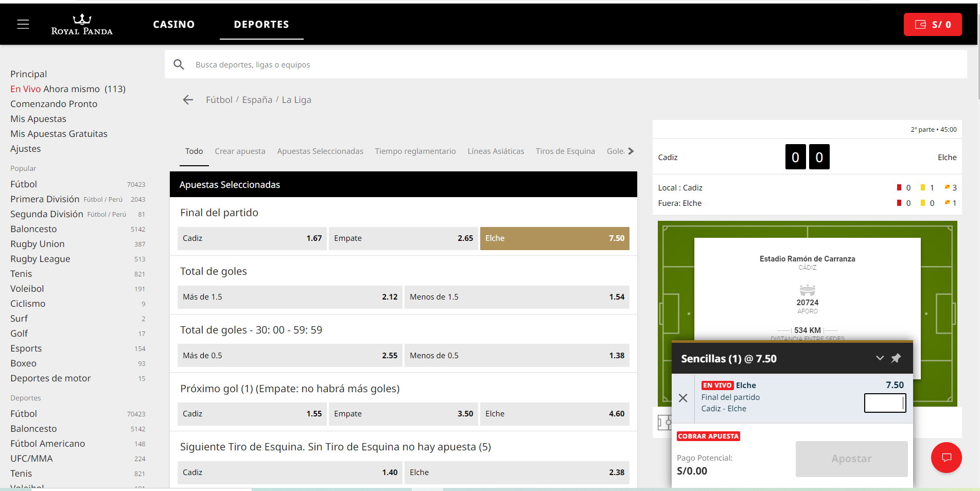The width and height of the screenshot is (980, 491).
Task: Open Mis Apuestas Gratuitas
Action: [x=59, y=134]
